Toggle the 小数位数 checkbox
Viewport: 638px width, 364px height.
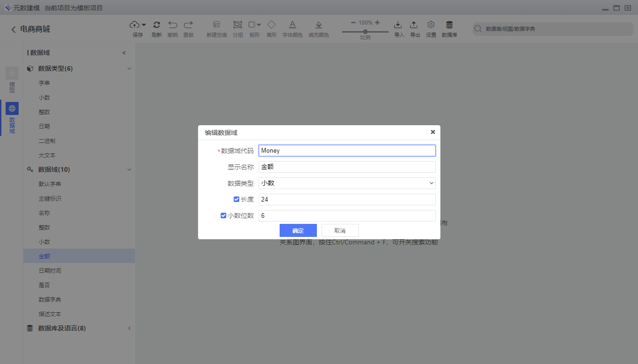(x=223, y=216)
